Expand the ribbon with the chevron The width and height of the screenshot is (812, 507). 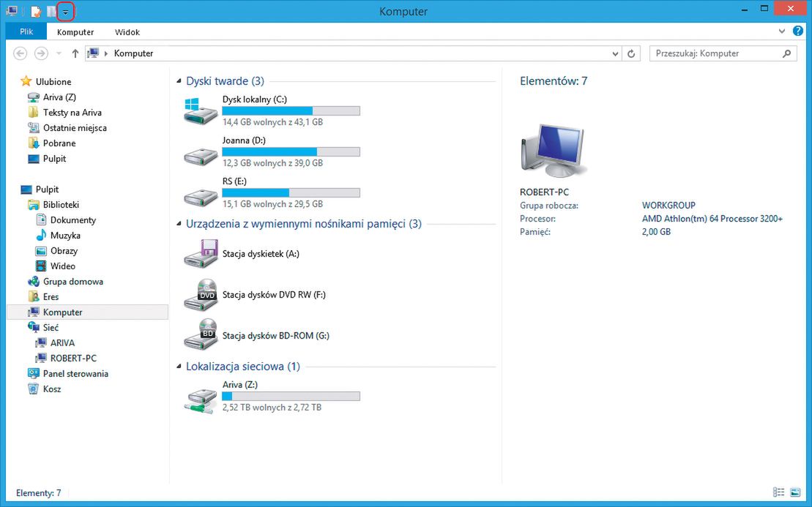(x=782, y=31)
